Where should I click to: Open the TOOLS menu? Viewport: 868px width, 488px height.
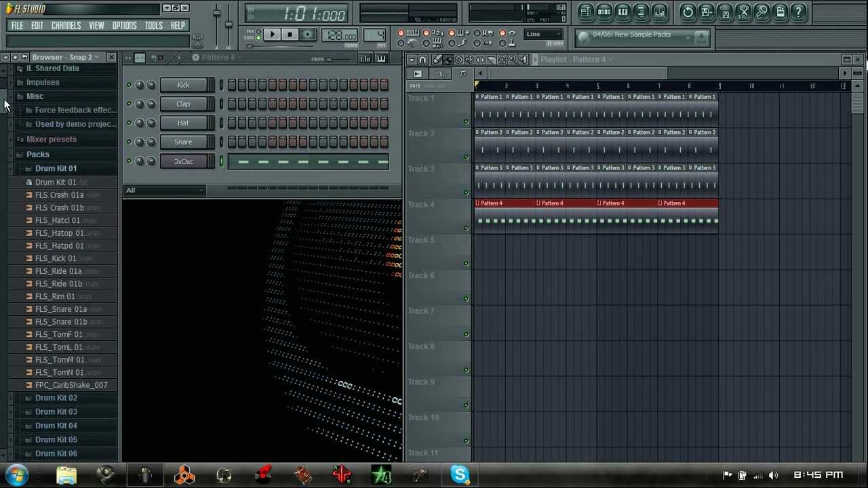[x=154, y=26]
